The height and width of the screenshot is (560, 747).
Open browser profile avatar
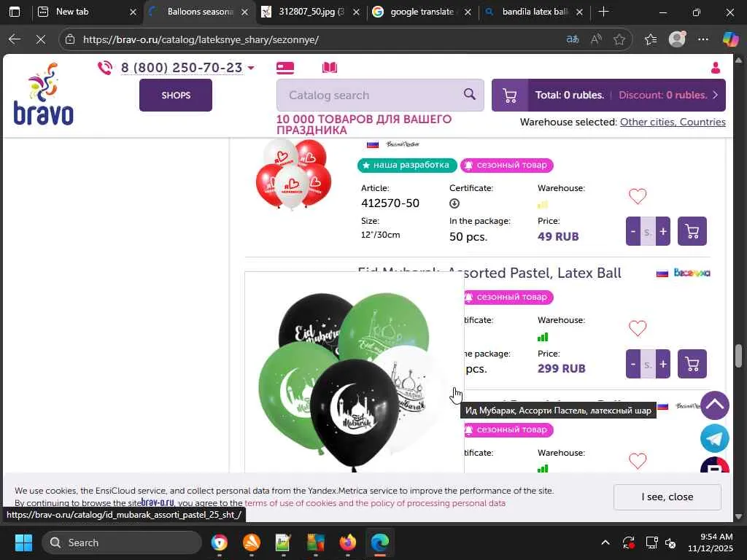(x=676, y=39)
